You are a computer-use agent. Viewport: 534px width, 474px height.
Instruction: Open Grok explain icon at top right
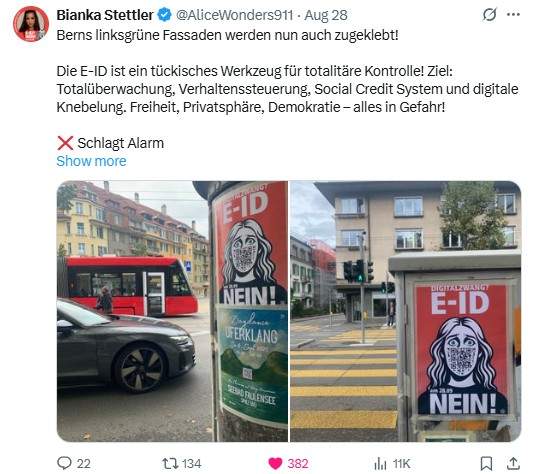pyautogui.click(x=490, y=15)
